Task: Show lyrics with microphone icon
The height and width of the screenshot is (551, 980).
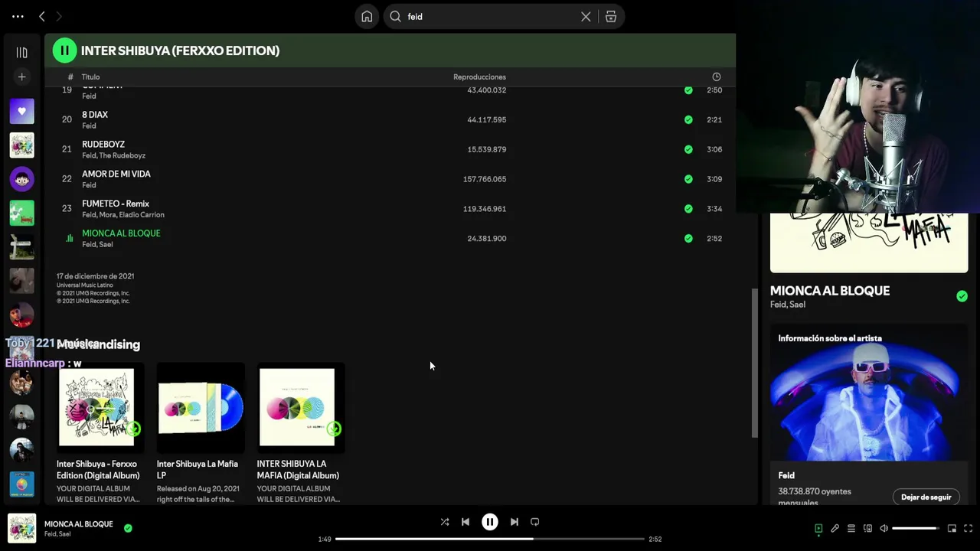Action: pos(835,528)
